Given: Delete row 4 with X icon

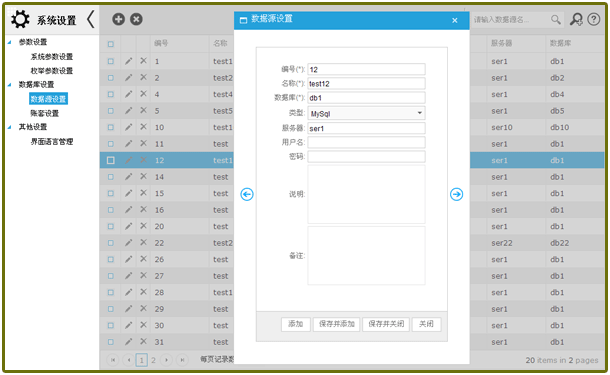Looking at the screenshot, I should pyautogui.click(x=144, y=94).
